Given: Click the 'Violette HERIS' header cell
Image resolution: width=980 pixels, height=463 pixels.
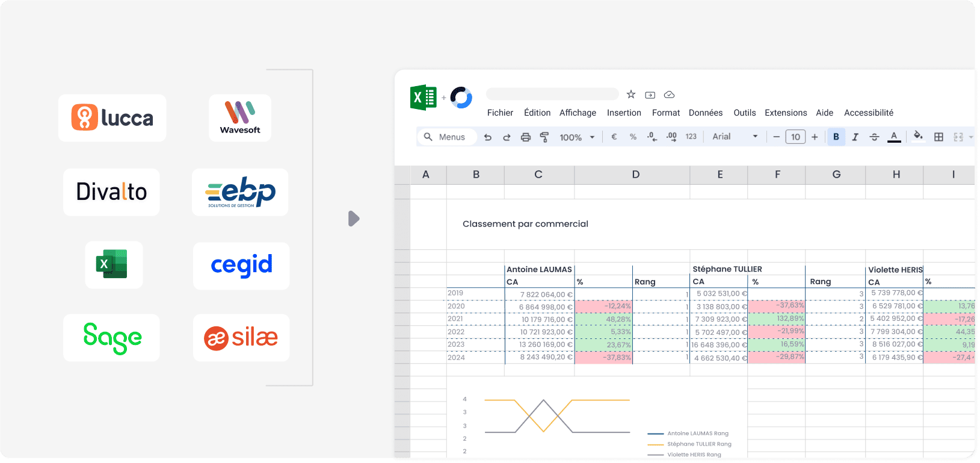Looking at the screenshot, I should pos(895,270).
